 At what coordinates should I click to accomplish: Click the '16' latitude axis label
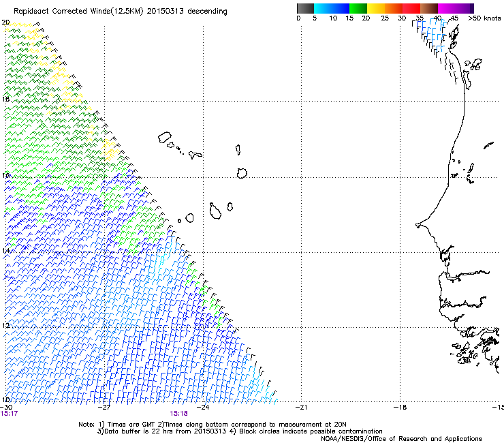click(5, 175)
